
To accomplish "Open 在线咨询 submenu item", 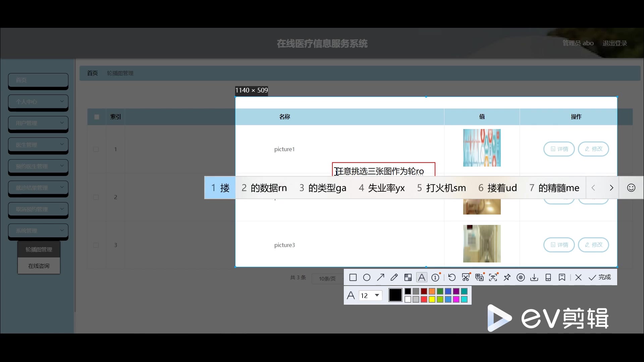I will tap(39, 266).
